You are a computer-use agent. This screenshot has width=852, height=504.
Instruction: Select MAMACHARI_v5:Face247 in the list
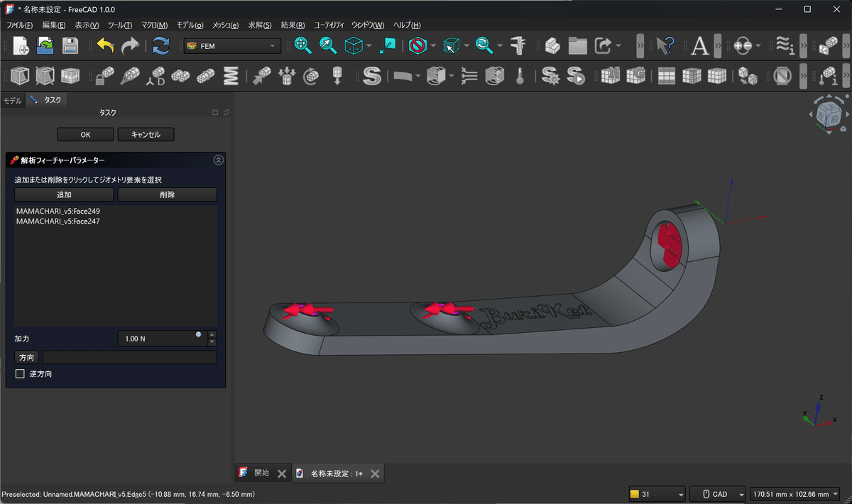pos(58,221)
